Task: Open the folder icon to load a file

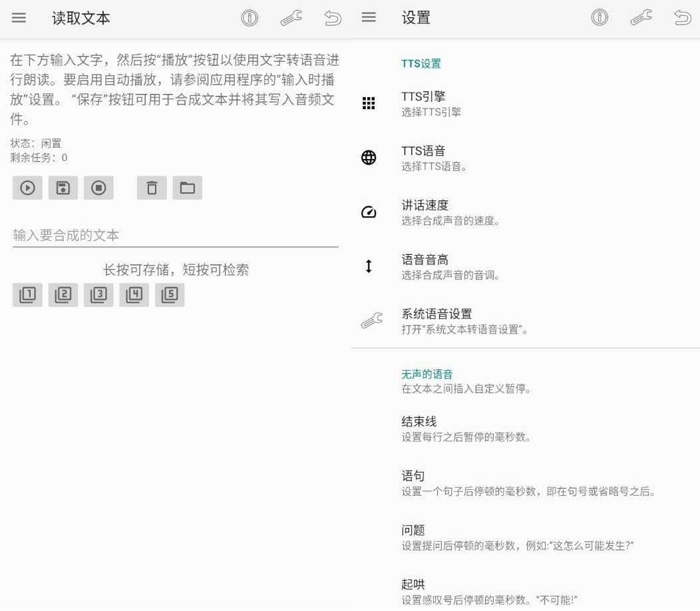Action: point(187,188)
